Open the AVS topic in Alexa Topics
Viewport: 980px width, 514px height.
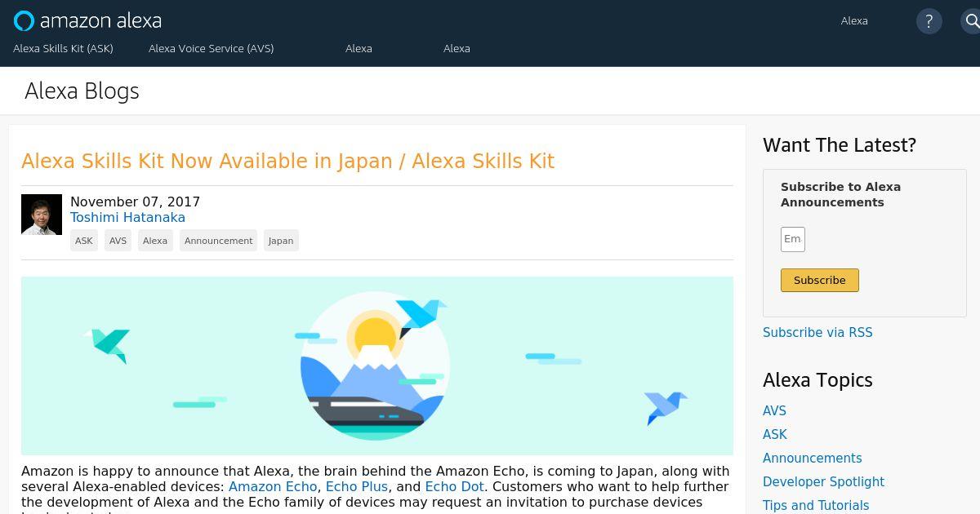[774, 411]
